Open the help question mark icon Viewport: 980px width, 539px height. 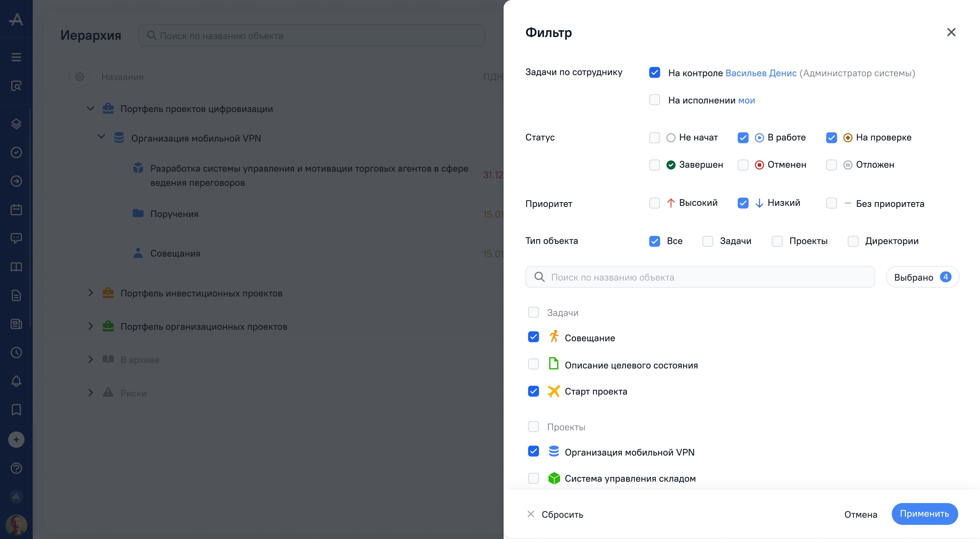(16, 468)
